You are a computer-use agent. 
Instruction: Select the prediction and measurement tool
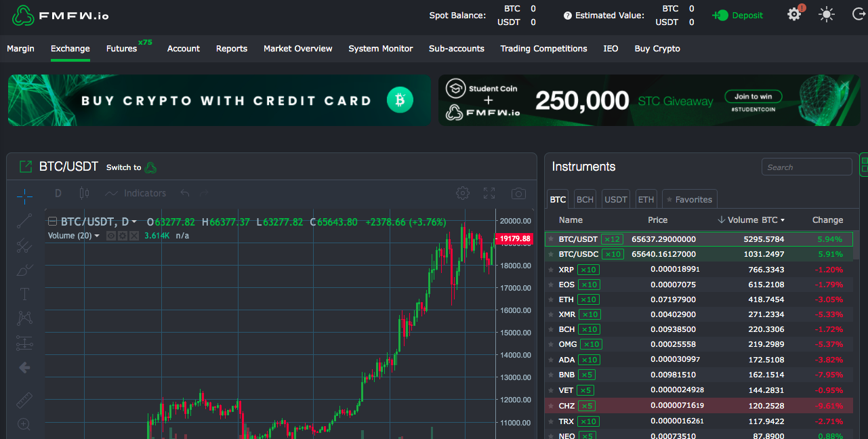(24, 343)
